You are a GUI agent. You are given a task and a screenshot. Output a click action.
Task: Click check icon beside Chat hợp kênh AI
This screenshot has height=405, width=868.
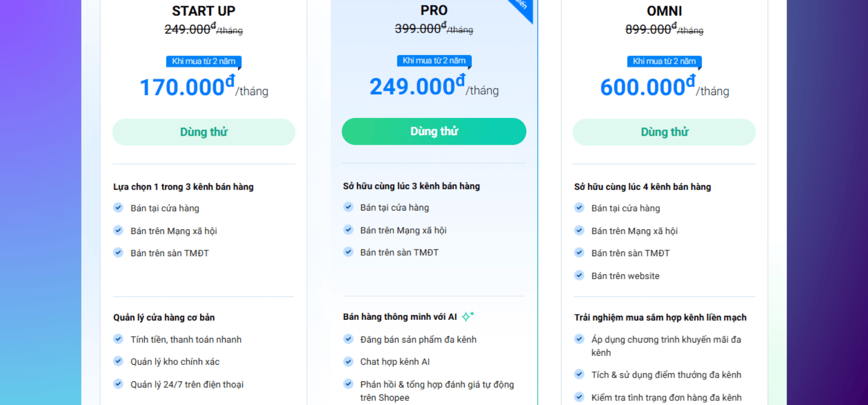coord(348,362)
